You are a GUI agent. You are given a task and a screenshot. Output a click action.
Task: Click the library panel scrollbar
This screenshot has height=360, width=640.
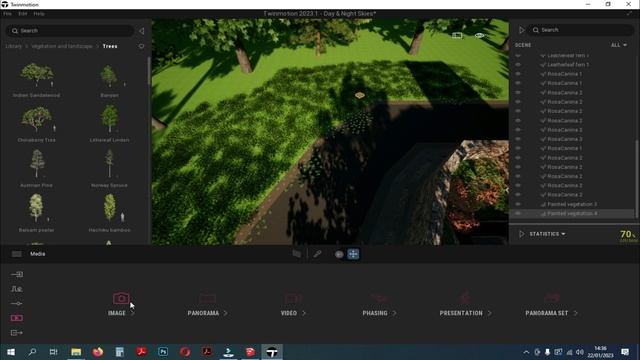tap(149, 70)
